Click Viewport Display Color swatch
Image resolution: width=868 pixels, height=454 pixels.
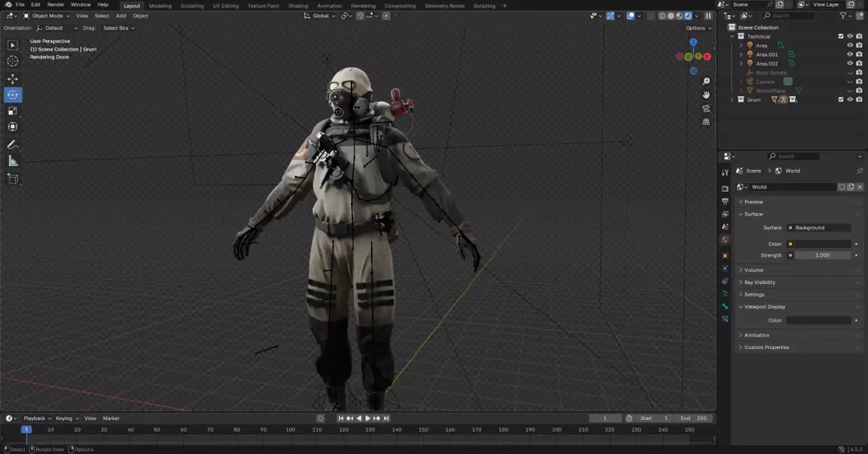point(819,320)
